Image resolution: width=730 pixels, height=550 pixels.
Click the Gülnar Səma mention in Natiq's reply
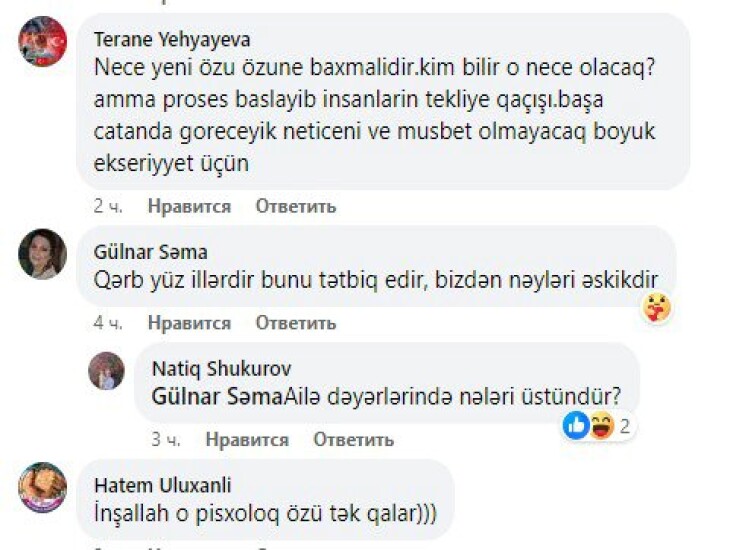pyautogui.click(x=217, y=397)
